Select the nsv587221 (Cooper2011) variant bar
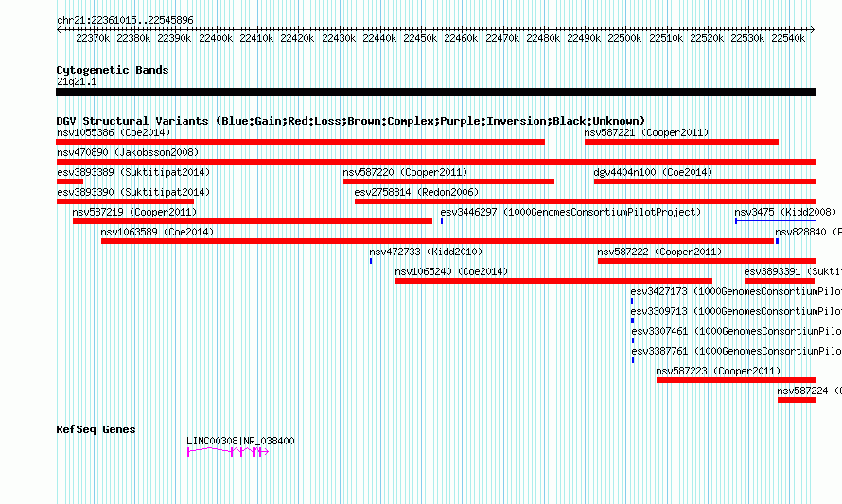 (681, 142)
